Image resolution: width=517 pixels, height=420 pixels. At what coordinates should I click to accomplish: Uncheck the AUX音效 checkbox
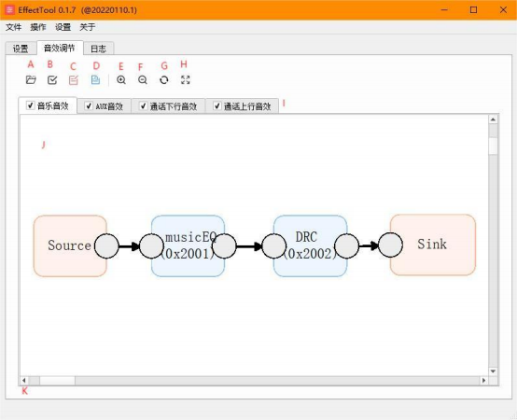[x=89, y=105]
